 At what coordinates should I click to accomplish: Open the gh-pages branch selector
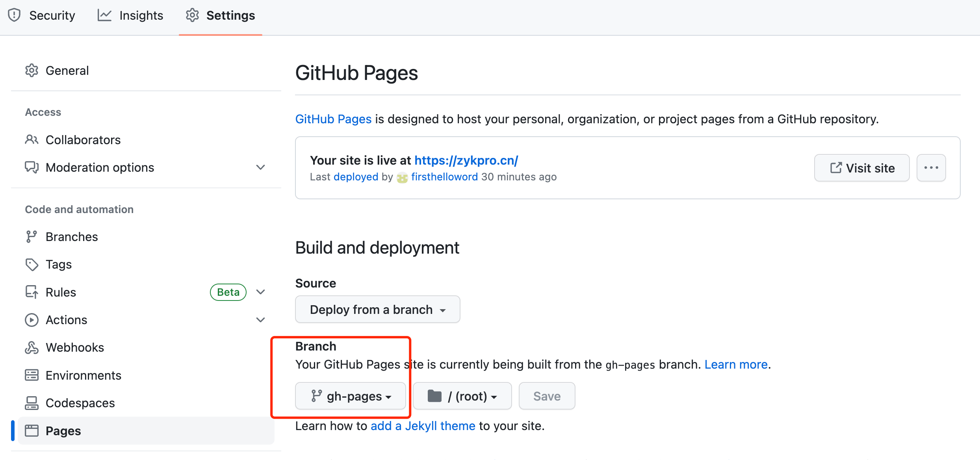(x=351, y=396)
